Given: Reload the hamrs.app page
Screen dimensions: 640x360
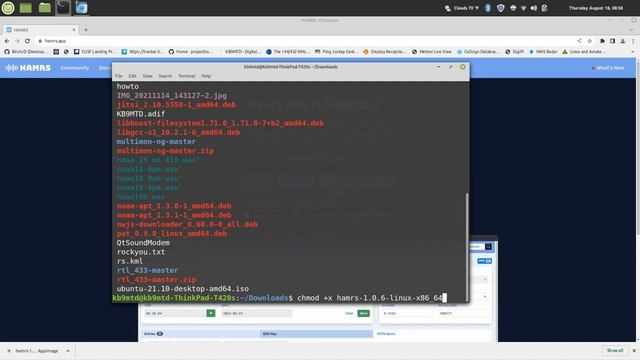Looking at the screenshot, I should (x=27, y=41).
